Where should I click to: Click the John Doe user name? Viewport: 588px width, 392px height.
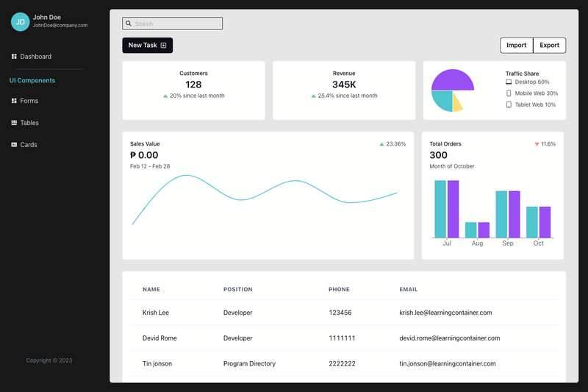click(x=47, y=17)
